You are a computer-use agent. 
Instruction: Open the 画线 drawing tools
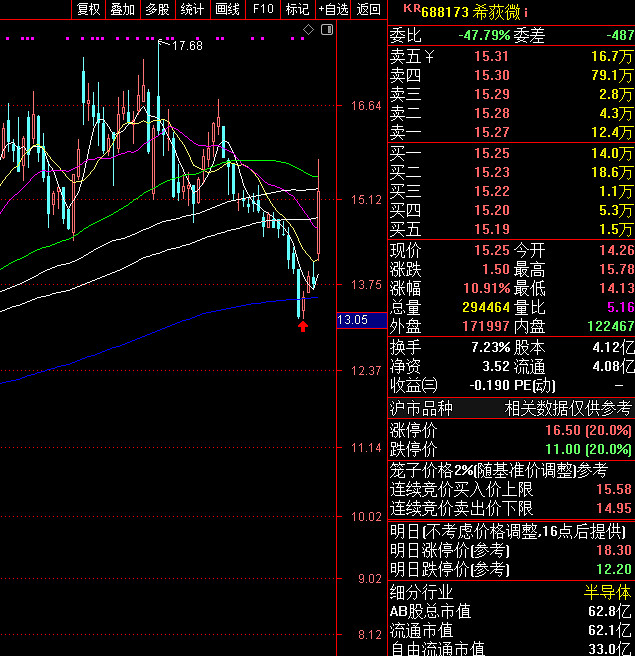227,9
